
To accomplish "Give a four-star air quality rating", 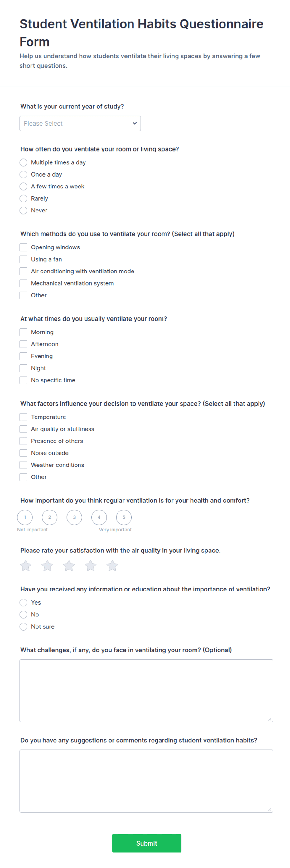I will 90,566.
